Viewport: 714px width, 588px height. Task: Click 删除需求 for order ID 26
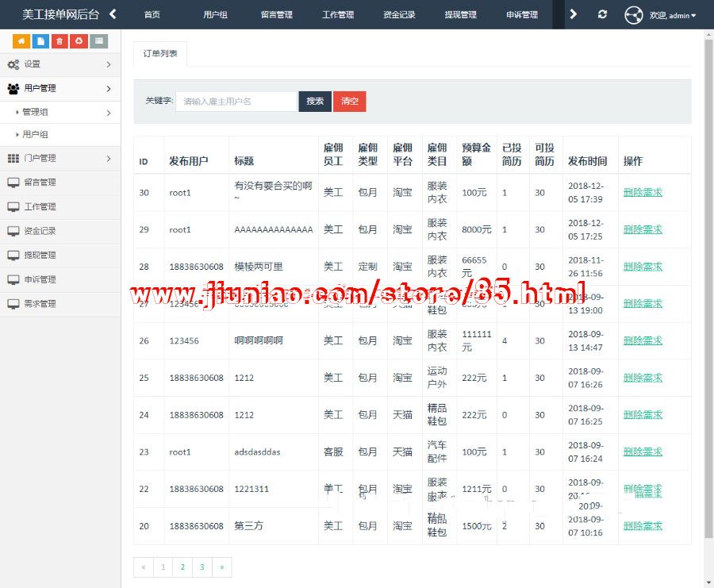[643, 340]
